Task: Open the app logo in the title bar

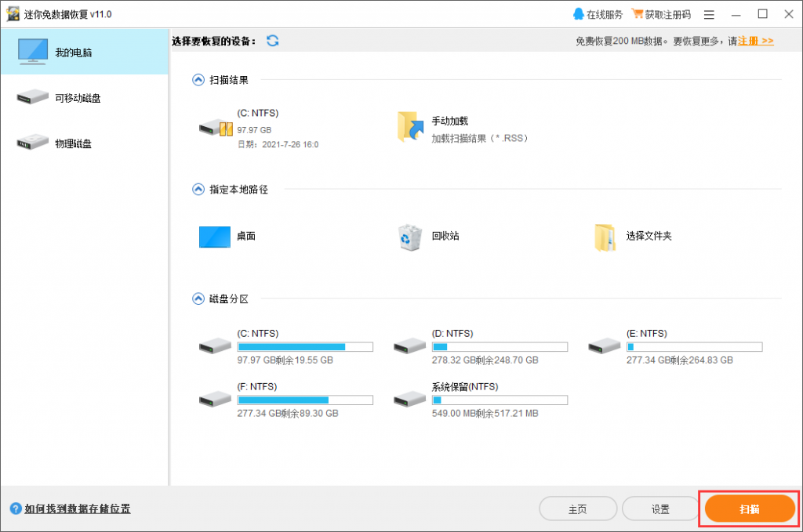Action: point(13,14)
